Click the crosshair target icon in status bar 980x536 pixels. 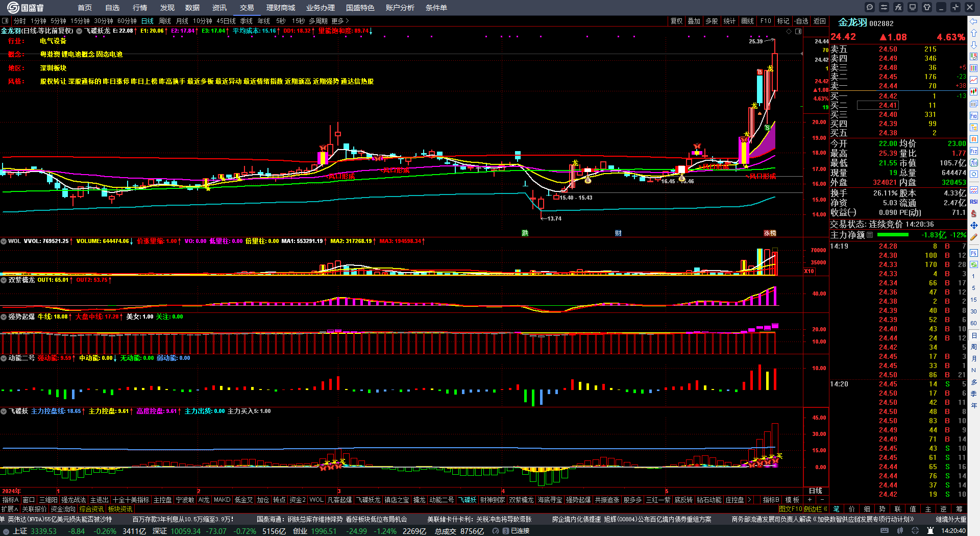pos(915,531)
